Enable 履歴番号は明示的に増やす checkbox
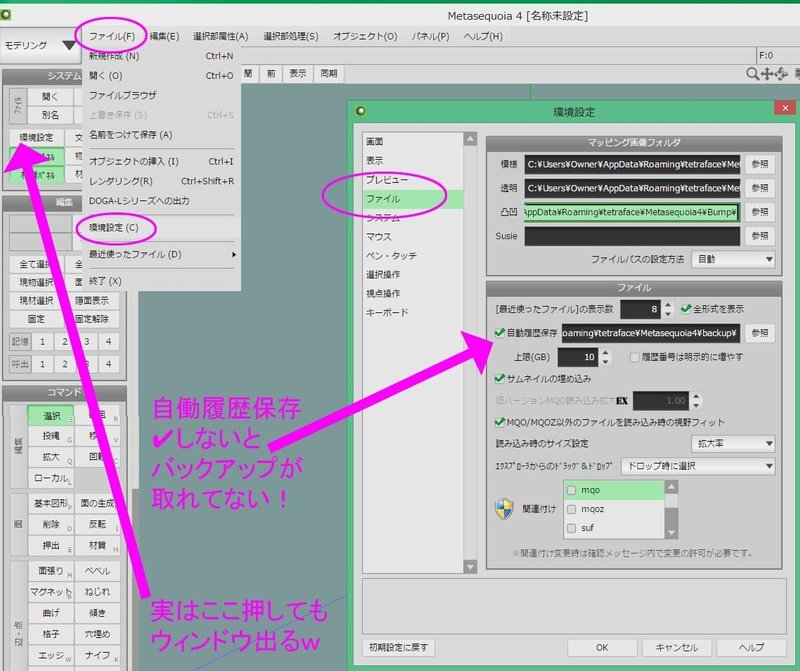Viewport: 800px width, 671px height. [x=634, y=357]
